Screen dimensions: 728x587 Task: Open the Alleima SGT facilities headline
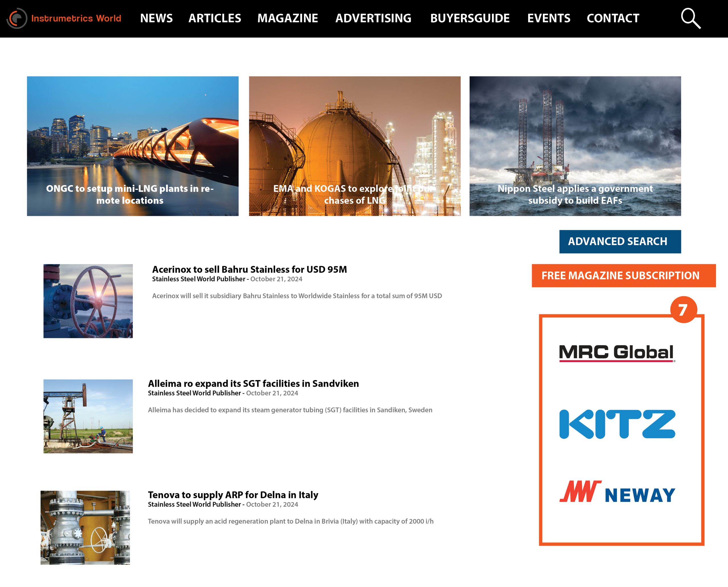253,383
